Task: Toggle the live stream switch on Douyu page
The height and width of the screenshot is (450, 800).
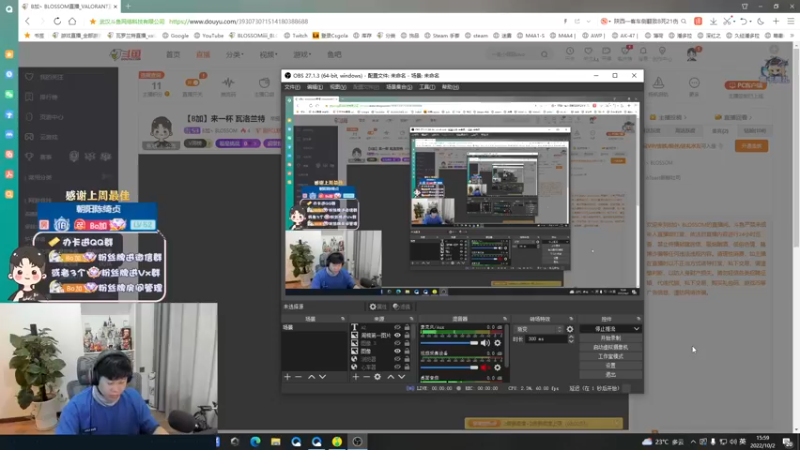Action: (x=192, y=83)
